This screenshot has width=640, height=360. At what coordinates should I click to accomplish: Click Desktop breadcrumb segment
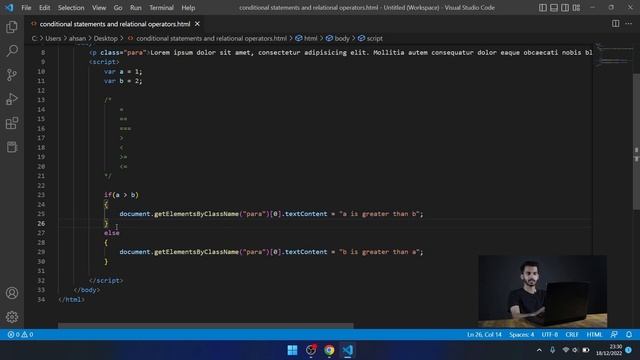[105, 38]
